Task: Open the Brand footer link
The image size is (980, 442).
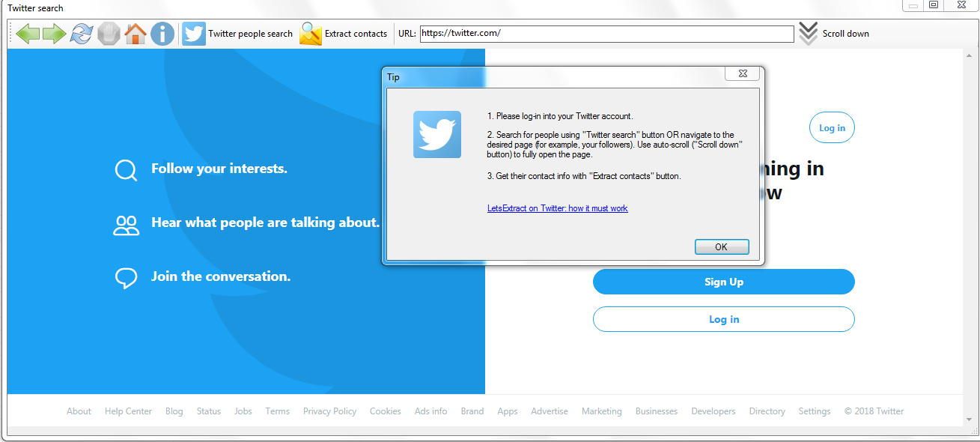Action: (472, 411)
